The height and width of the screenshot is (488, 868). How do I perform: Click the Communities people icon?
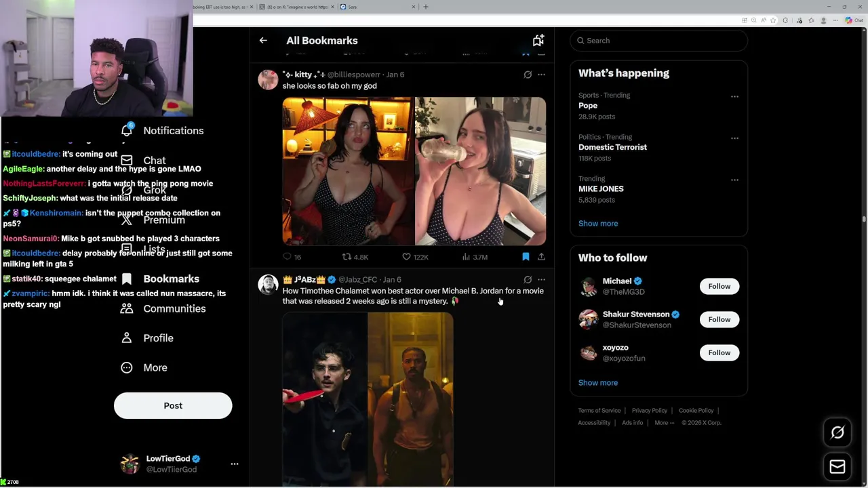[x=127, y=308]
